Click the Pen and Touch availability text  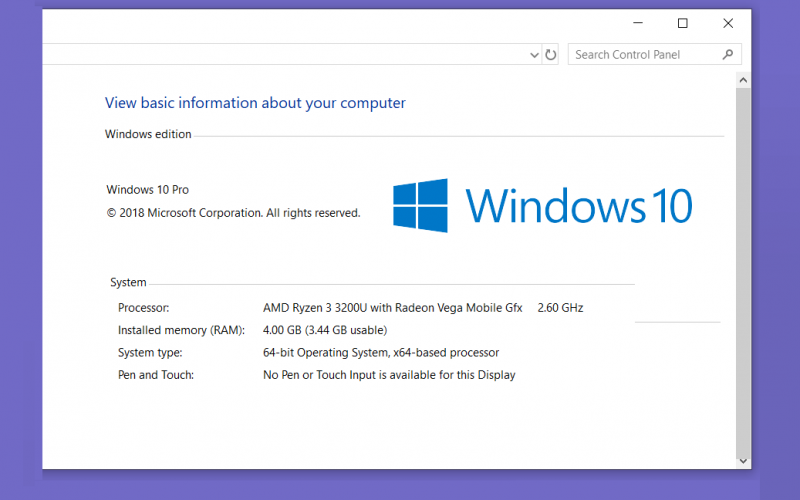pyautogui.click(x=389, y=375)
